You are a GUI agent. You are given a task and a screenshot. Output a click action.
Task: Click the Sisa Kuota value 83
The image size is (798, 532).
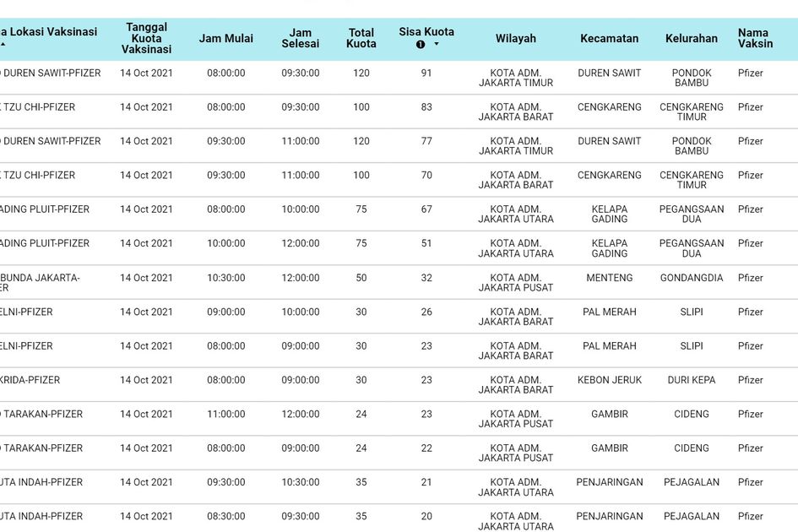click(x=426, y=107)
